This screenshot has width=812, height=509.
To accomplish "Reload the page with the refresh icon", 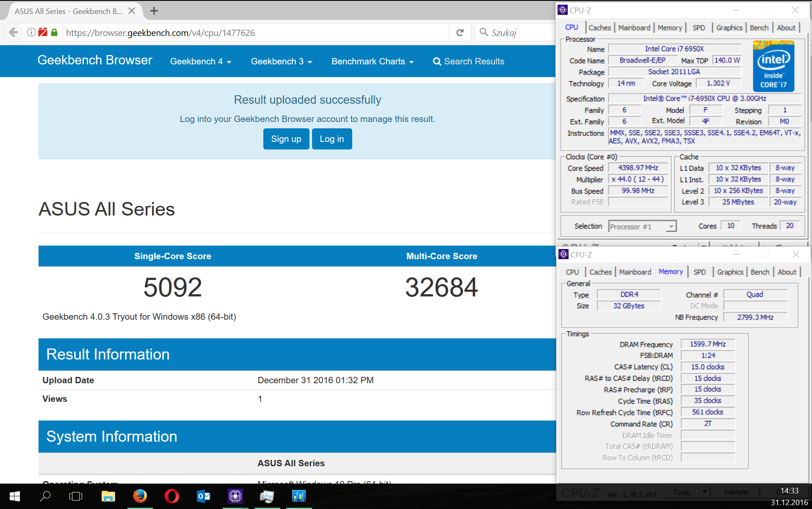I will (x=460, y=33).
